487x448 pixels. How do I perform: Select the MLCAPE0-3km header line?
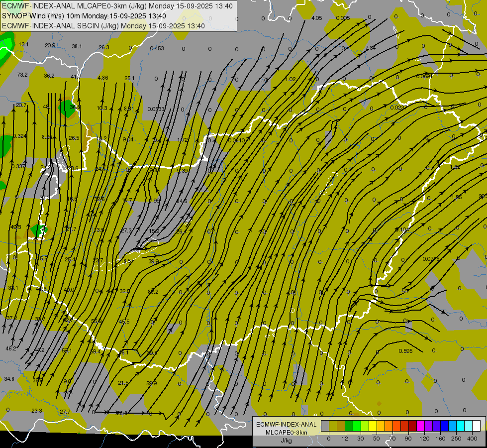pyautogui.click(x=117, y=6)
